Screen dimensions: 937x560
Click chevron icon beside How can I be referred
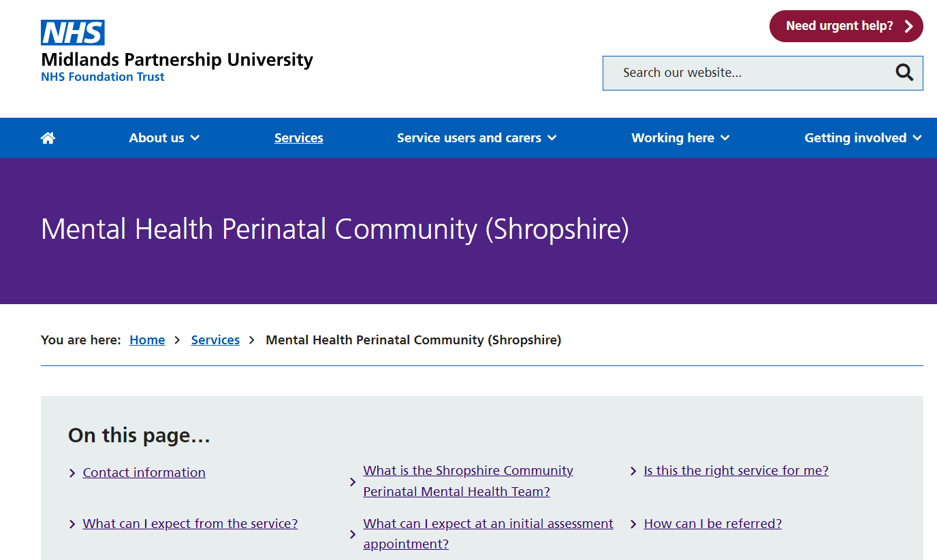[633, 524]
